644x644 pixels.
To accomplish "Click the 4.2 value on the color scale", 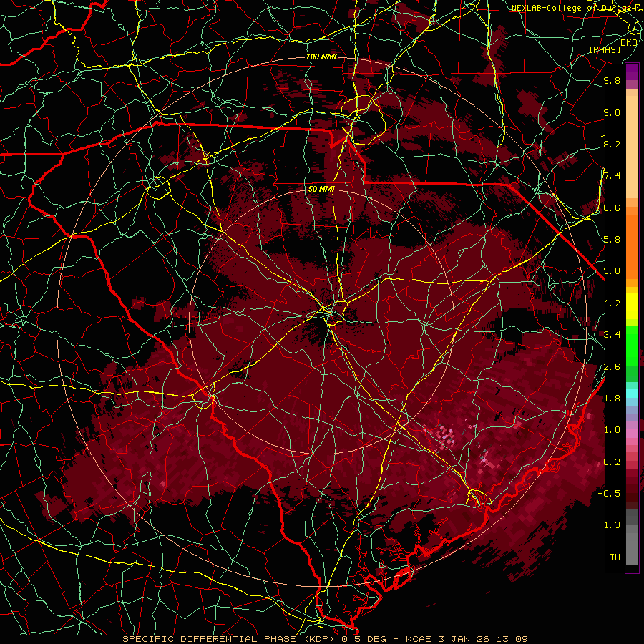I will pyautogui.click(x=612, y=303).
